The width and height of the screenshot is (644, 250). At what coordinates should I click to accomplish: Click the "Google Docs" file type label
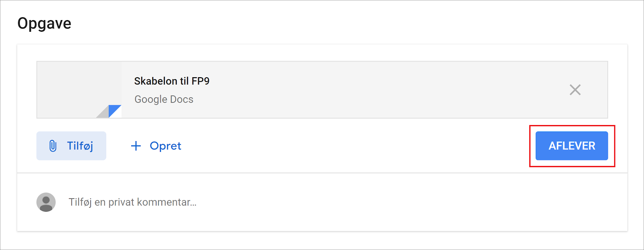(x=164, y=99)
